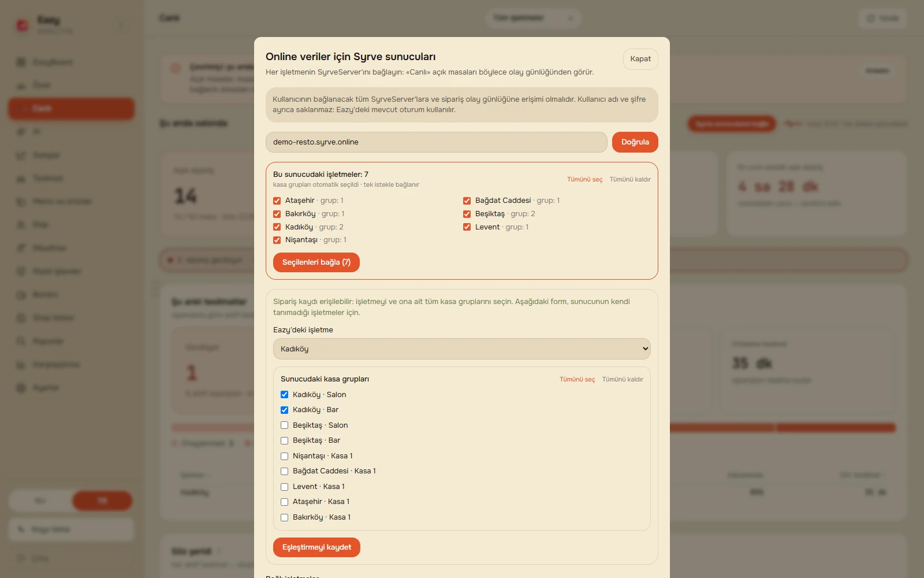Viewport: 924px width, 578px height.
Task: Enable Nişantaşı · Kasa 1 checkbox
Action: click(x=285, y=456)
